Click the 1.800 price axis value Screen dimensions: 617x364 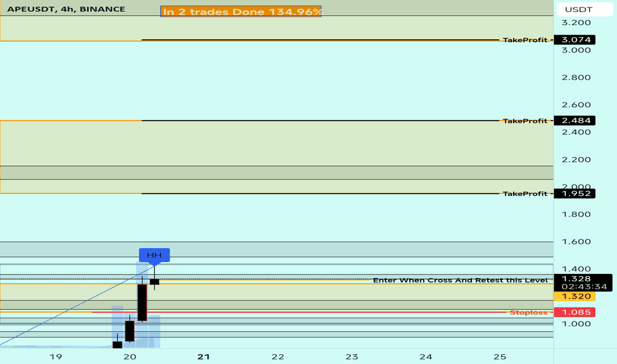click(x=576, y=214)
